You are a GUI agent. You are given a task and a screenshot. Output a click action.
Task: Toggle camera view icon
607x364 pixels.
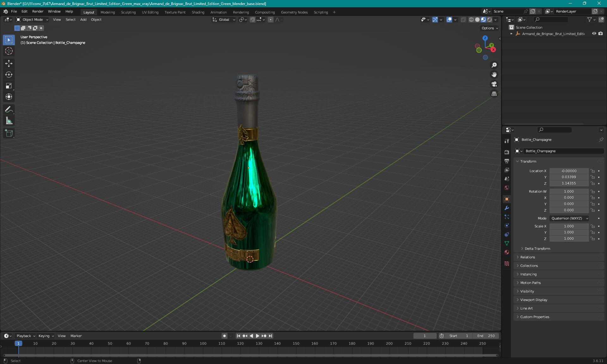tap(494, 84)
